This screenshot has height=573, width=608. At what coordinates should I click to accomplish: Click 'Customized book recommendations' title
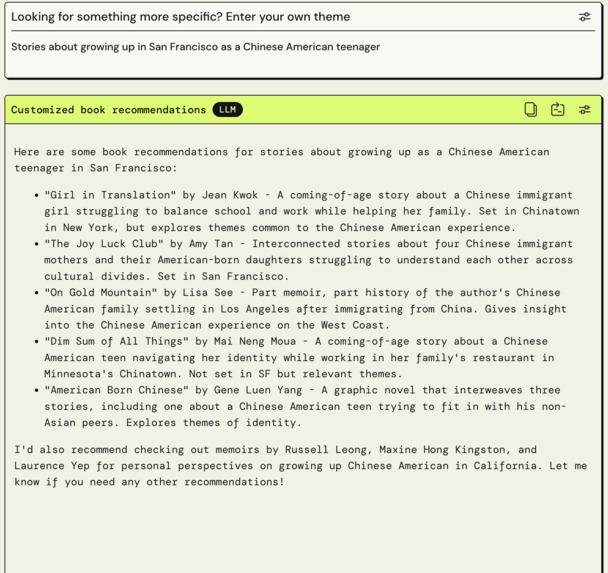108,110
